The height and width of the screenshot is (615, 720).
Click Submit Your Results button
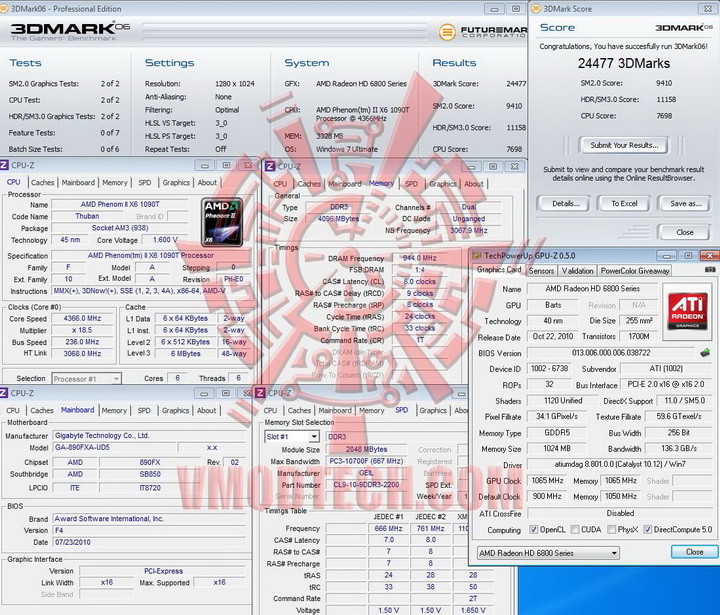tap(624, 145)
